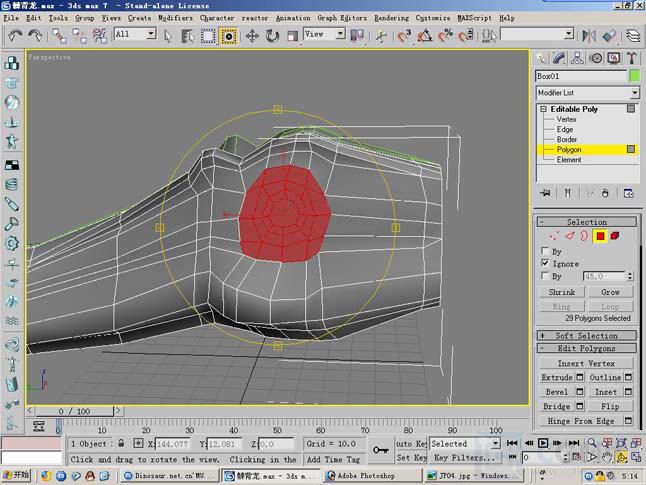Click the Unlink Selection tool
Image resolution: width=646 pixels, height=485 pixels.
(80, 36)
